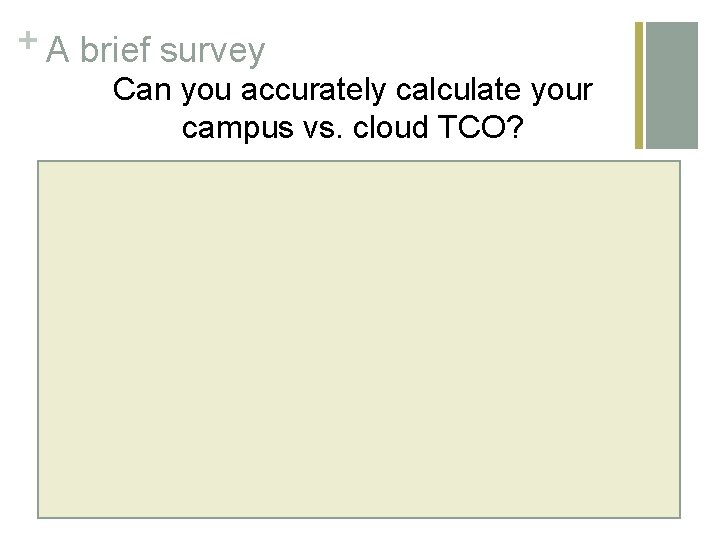Click the letter 'A' in the title
The height and width of the screenshot is (540, 720).
coord(58,49)
